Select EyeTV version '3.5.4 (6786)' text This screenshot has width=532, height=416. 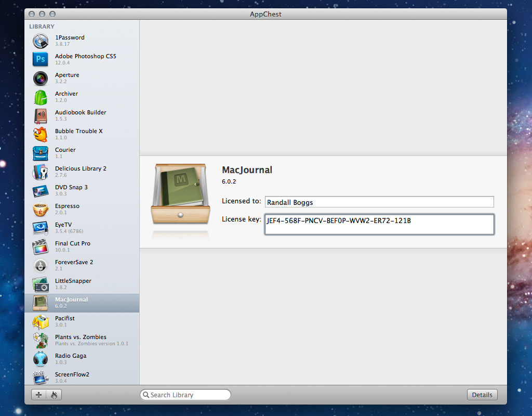(x=69, y=231)
